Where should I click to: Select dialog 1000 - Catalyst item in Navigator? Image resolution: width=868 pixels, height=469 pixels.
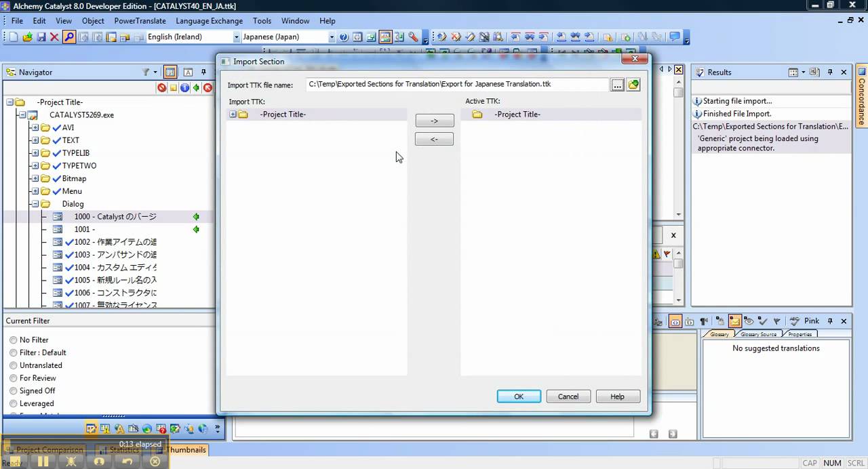[x=115, y=217]
